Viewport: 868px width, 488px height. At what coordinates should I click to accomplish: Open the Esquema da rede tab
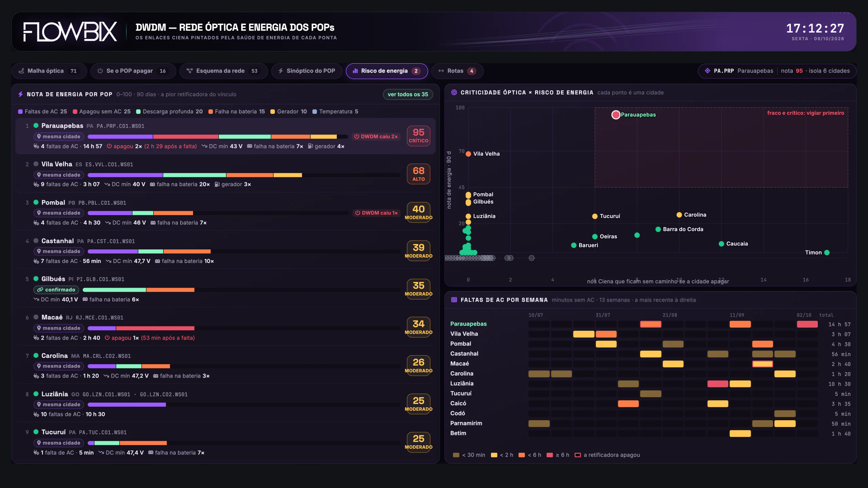click(223, 71)
